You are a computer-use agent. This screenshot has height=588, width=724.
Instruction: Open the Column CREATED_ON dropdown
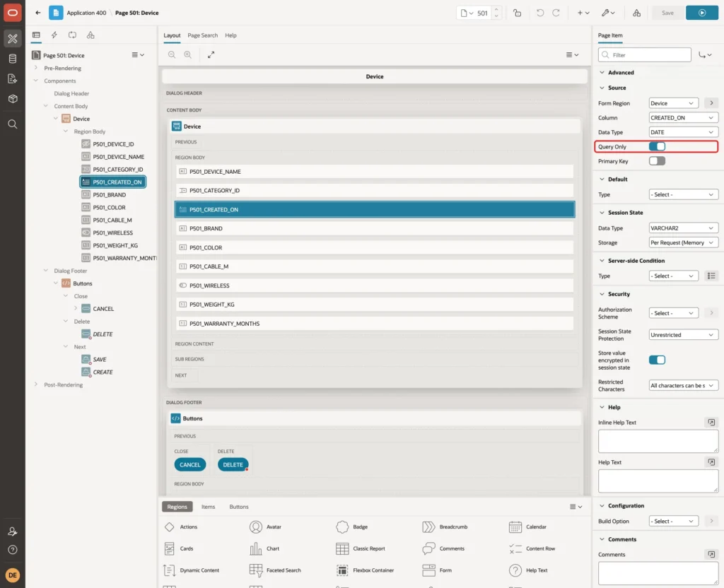click(684, 118)
